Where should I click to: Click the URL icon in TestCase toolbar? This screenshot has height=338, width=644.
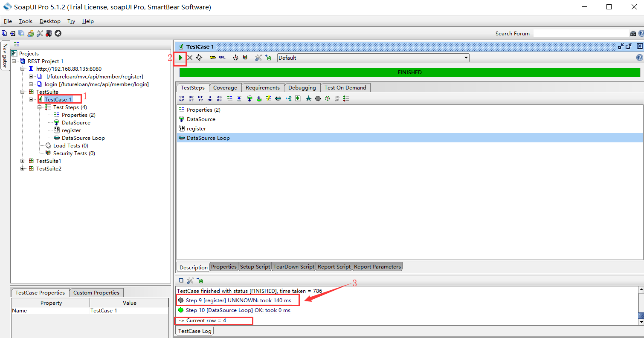click(222, 58)
